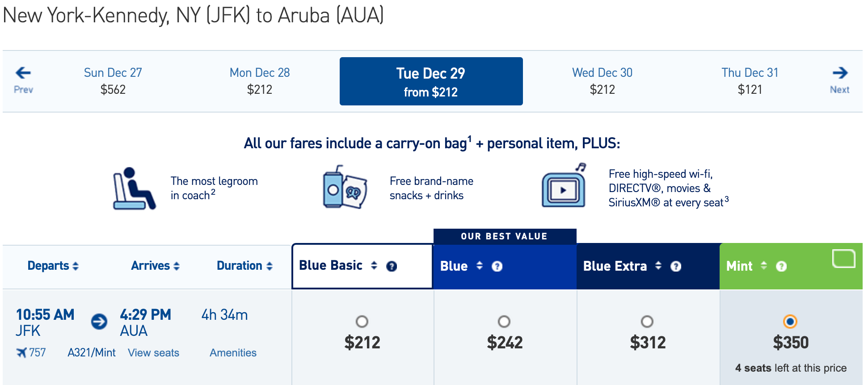Sort flights by Duration
The image size is (868, 385).
[x=244, y=266]
